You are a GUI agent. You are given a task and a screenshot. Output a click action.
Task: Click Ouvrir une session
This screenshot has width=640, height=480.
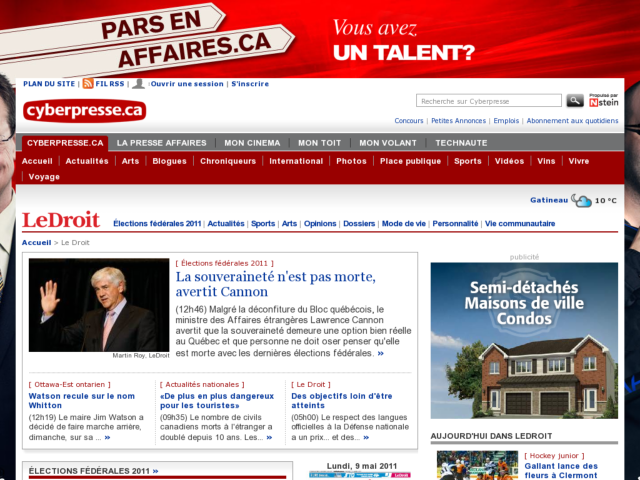[187, 84]
